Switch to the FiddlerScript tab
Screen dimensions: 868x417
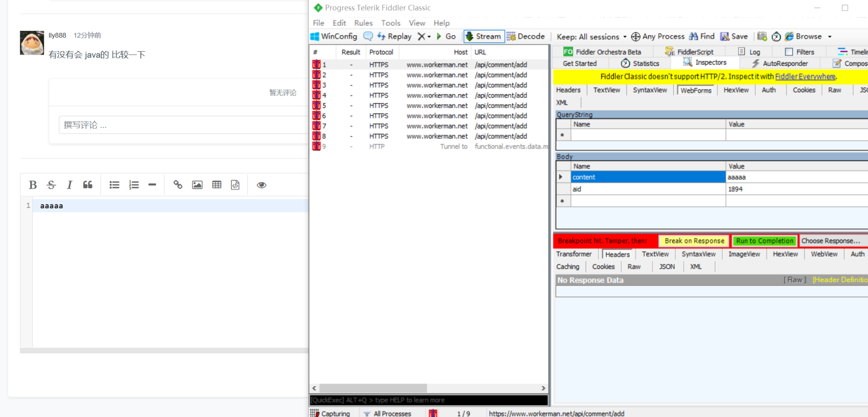(x=689, y=52)
